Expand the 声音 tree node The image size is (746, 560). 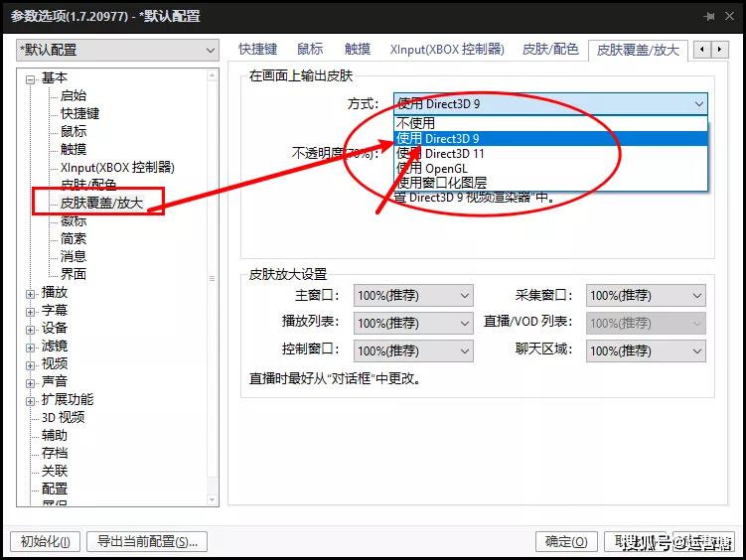31,383
